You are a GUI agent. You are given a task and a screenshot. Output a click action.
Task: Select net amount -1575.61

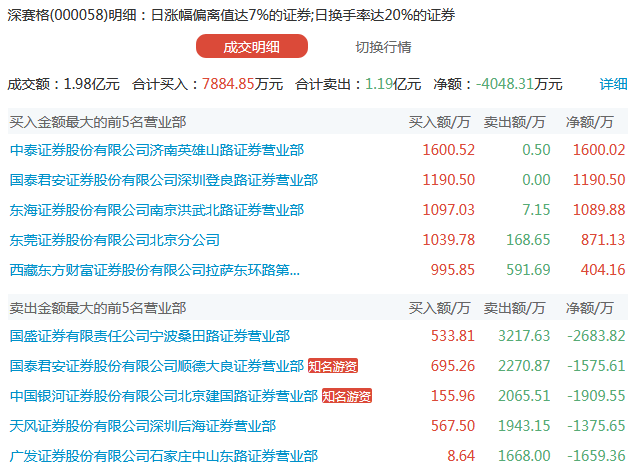click(596, 366)
